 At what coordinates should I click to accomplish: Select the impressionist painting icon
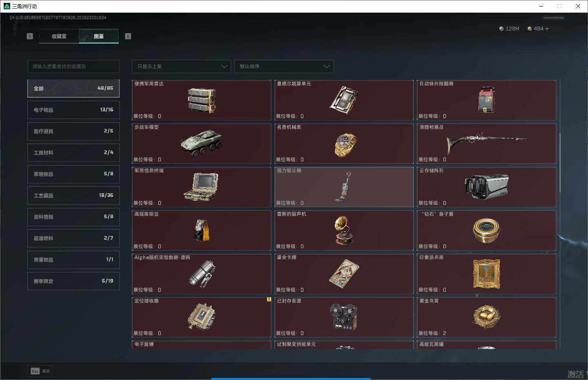pos(486,274)
